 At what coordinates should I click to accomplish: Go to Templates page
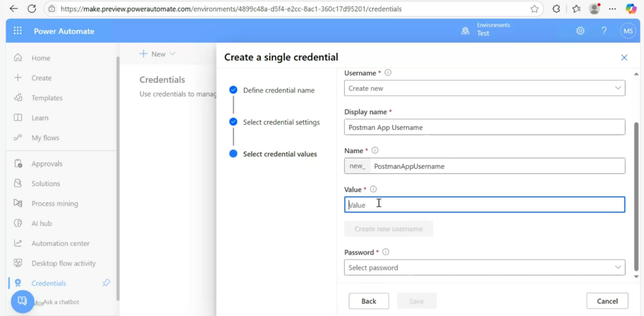click(47, 98)
